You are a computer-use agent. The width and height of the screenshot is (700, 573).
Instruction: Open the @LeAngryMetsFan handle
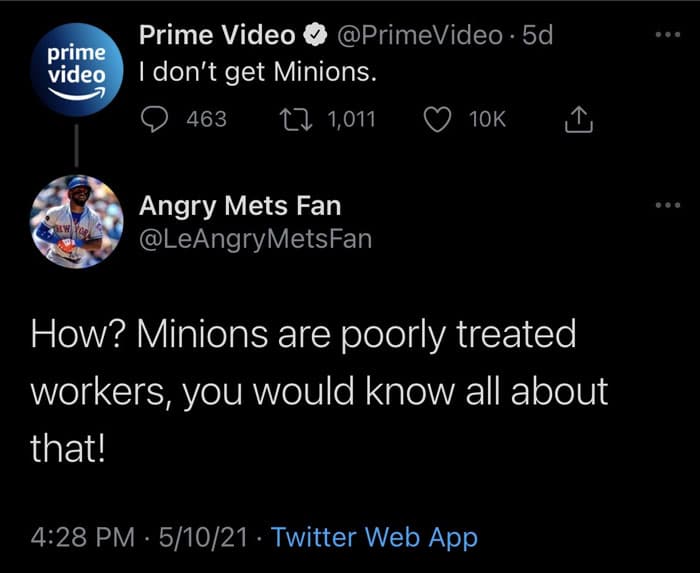click(x=255, y=239)
